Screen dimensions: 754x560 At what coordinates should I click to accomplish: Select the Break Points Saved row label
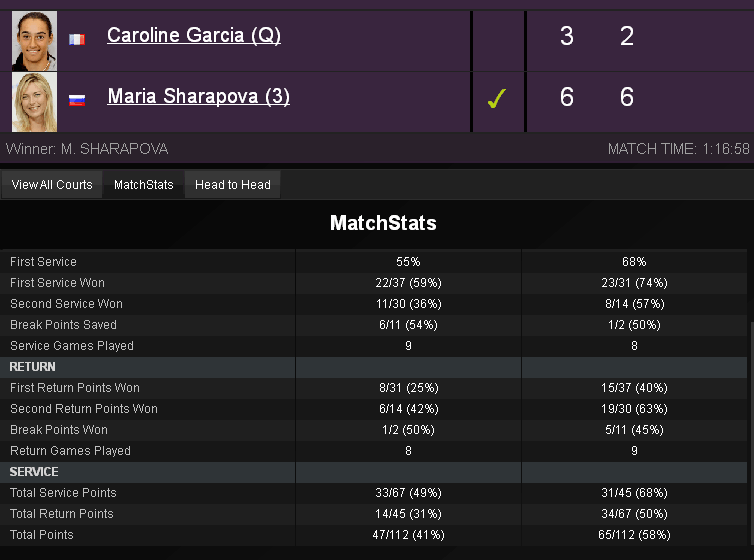point(63,325)
